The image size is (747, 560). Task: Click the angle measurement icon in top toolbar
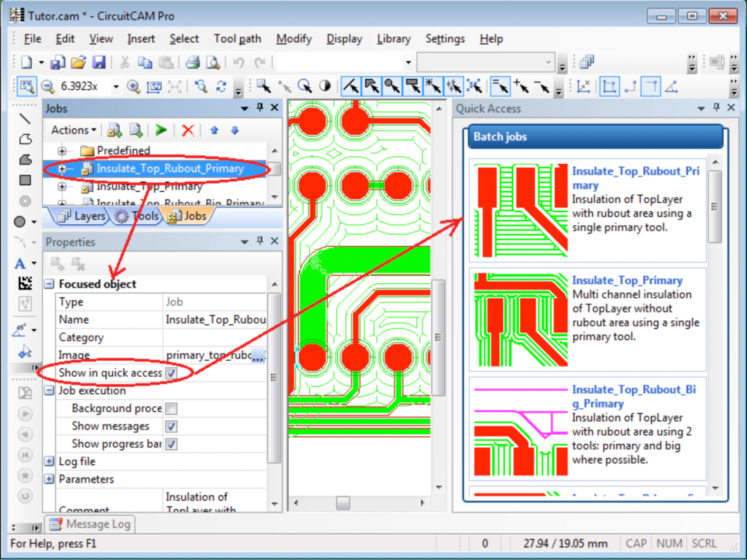(671, 86)
